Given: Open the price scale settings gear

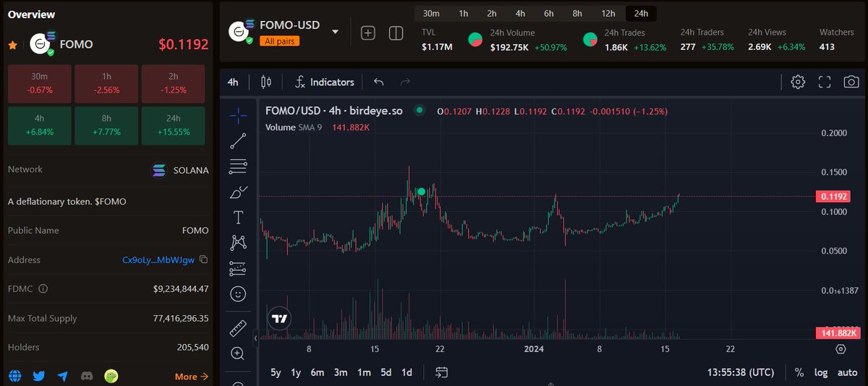Looking at the screenshot, I should [x=841, y=348].
